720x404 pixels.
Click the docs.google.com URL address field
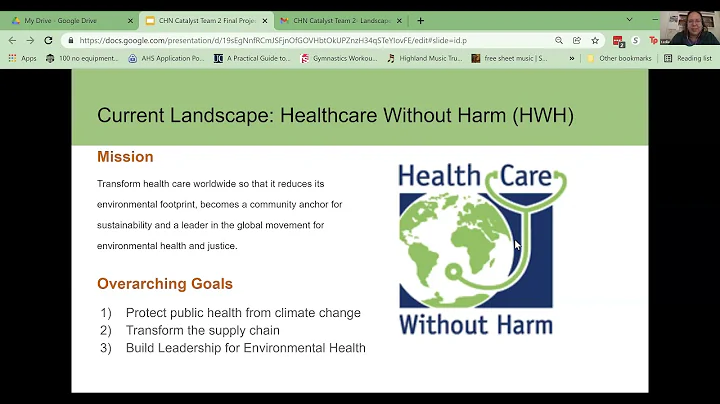pos(273,40)
